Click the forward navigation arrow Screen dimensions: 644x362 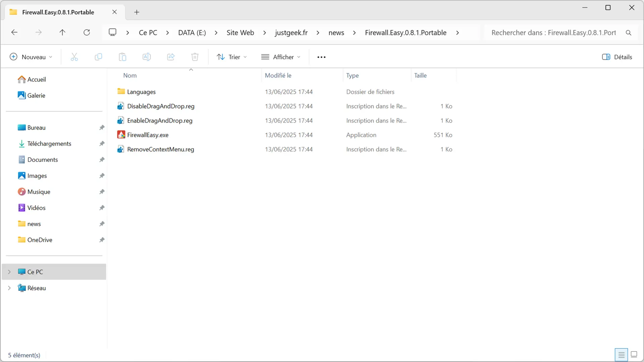[x=39, y=33]
